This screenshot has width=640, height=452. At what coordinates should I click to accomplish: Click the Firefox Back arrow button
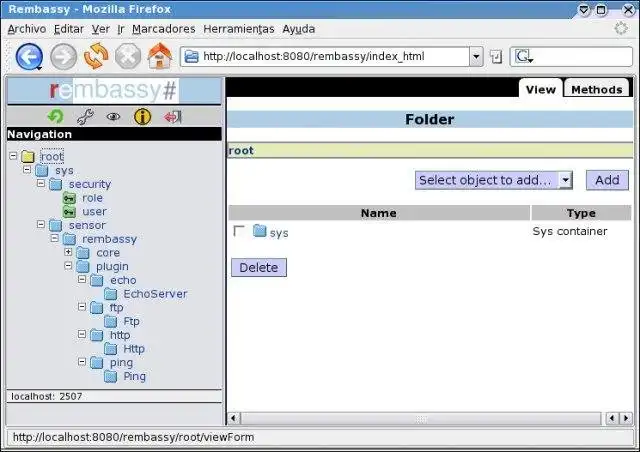tap(29, 56)
